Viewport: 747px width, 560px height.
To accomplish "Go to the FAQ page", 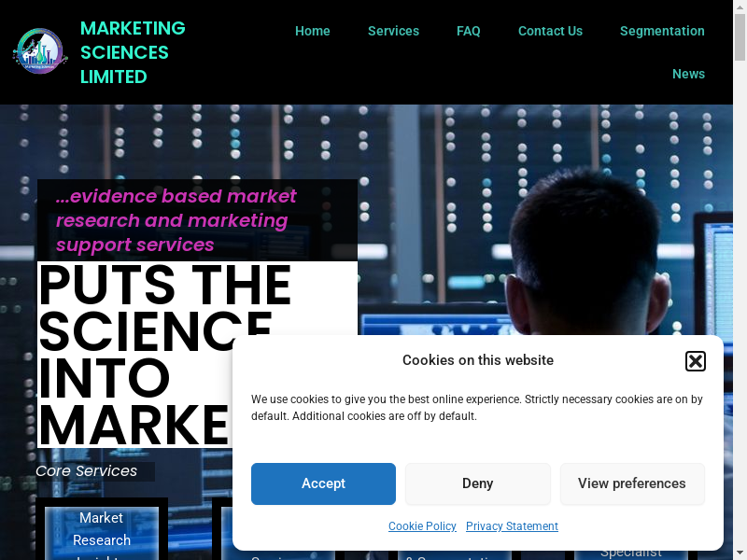I will pyautogui.click(x=469, y=31).
